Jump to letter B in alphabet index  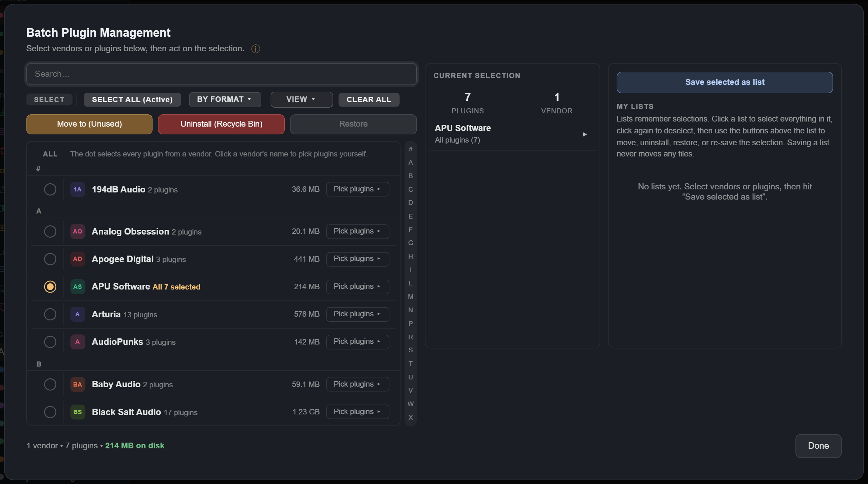coord(411,176)
